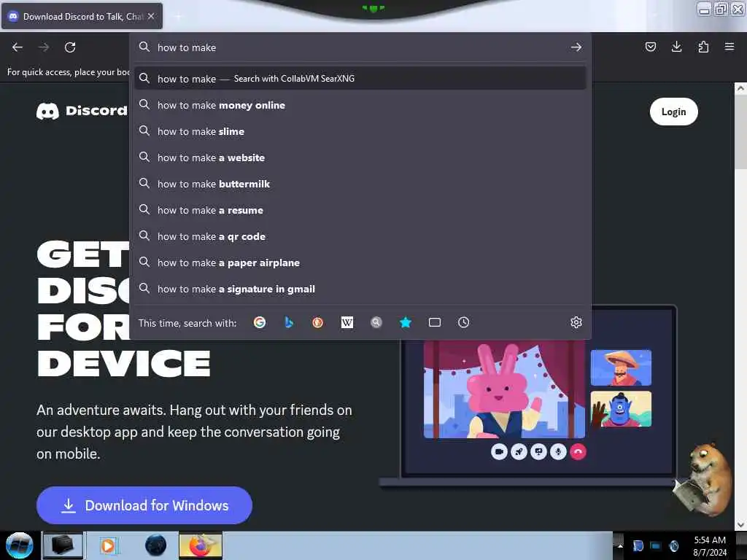Click the page vertical scrollbar thumb
Image resolution: width=747 pixels, height=560 pixels.
(740, 131)
